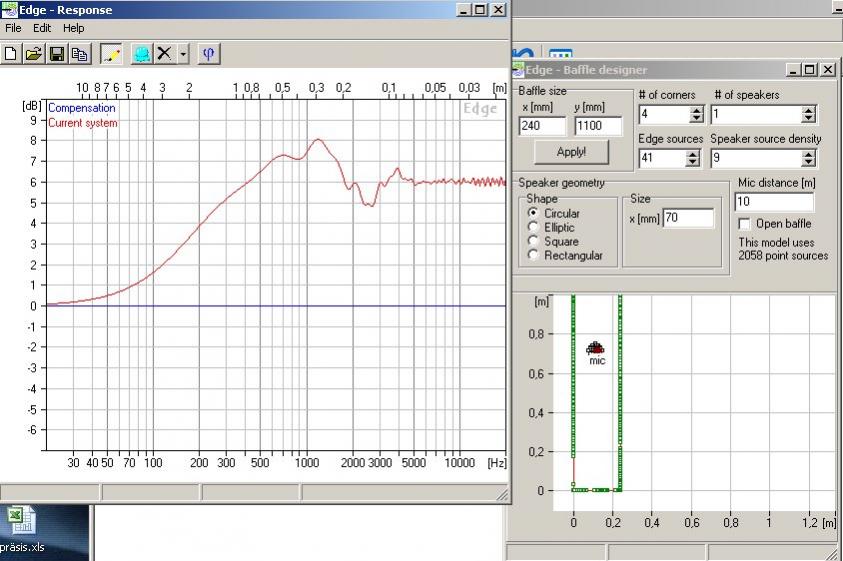Open the File menu

point(13,28)
